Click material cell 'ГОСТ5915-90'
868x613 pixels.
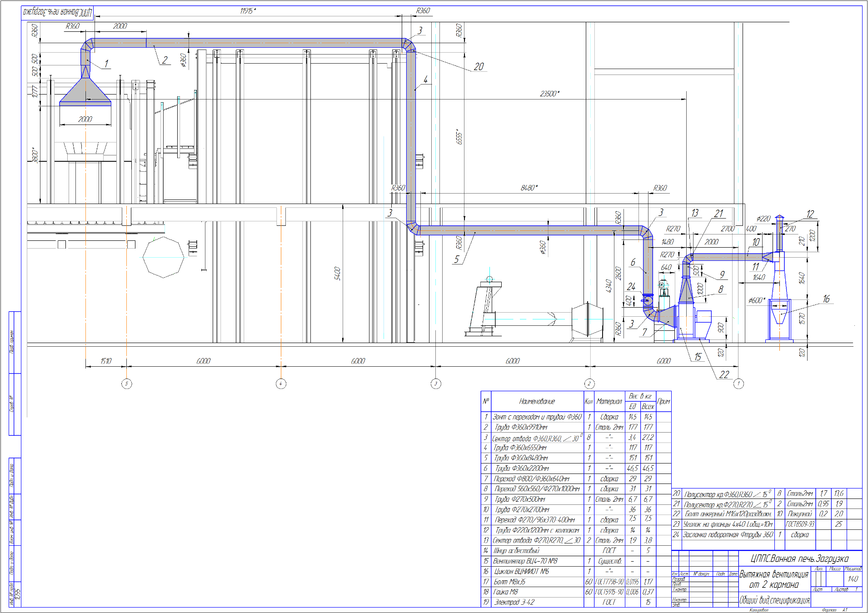tap(609, 592)
